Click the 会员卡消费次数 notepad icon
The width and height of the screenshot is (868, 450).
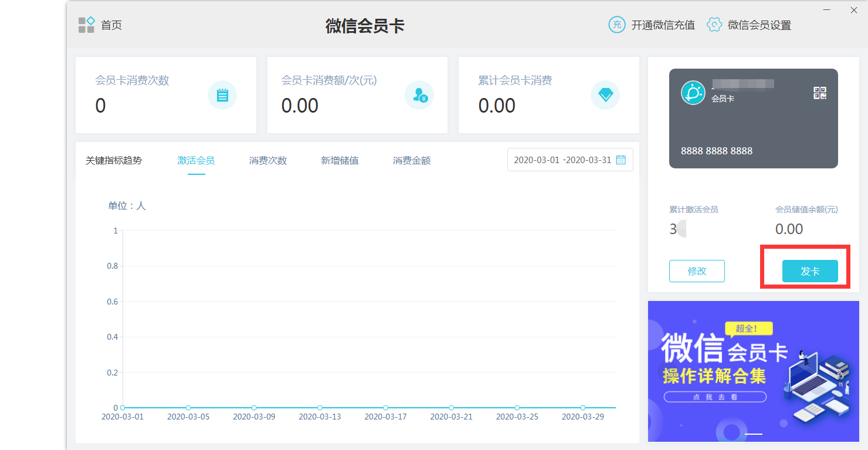222,95
